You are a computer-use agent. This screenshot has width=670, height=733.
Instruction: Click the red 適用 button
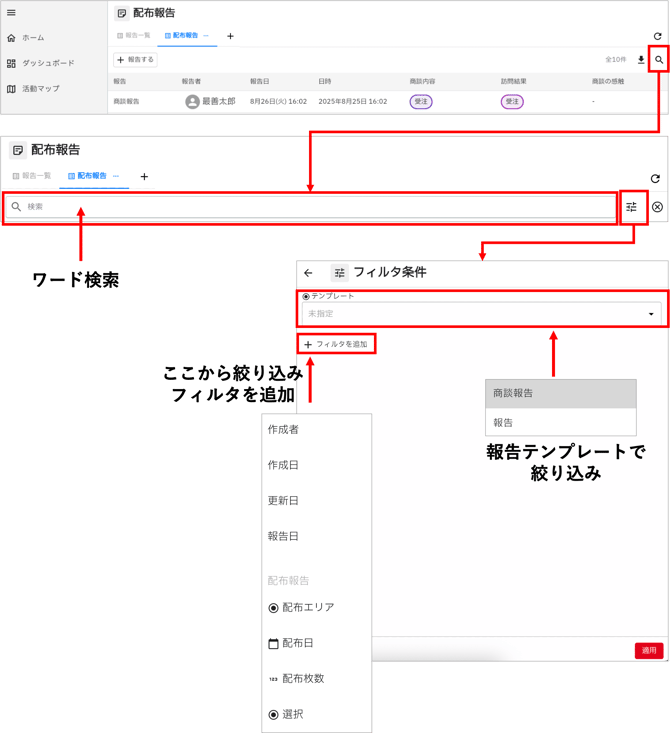click(649, 650)
